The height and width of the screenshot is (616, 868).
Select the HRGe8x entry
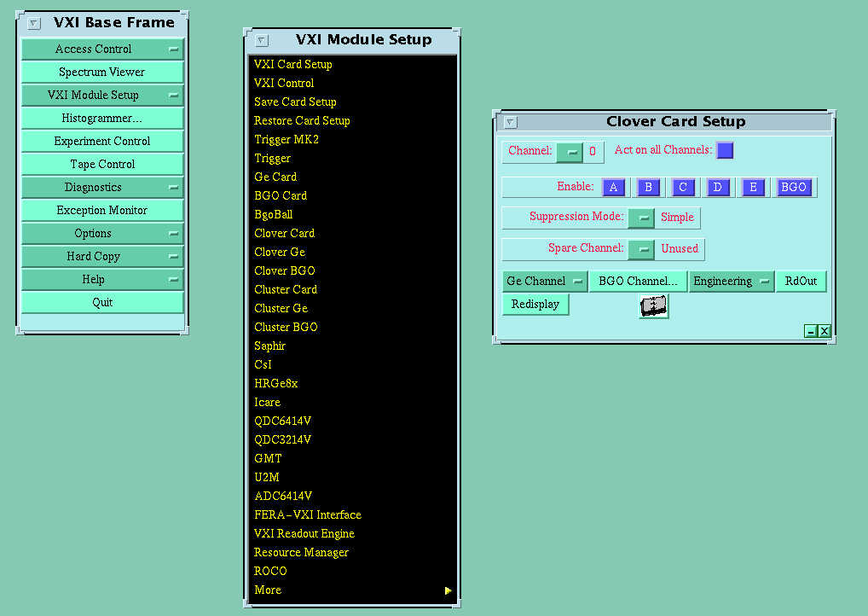click(x=352, y=384)
